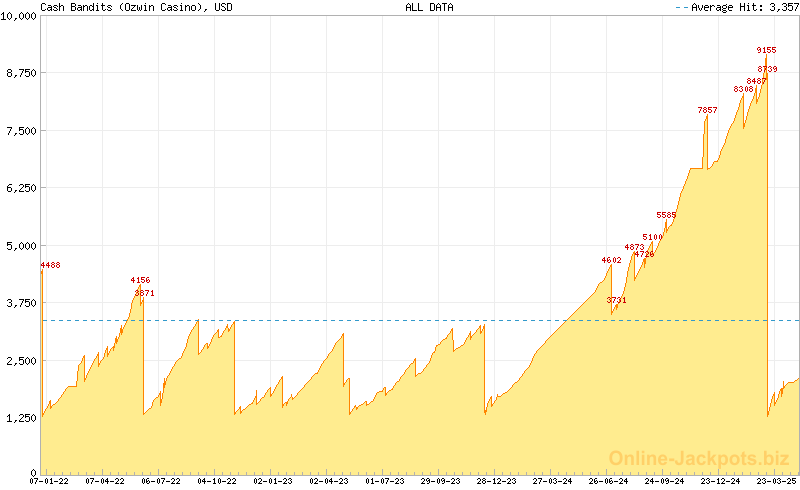This screenshot has height=490, width=800.
Task: Click the 07-01-22 date on x-axis
Action: 49,481
